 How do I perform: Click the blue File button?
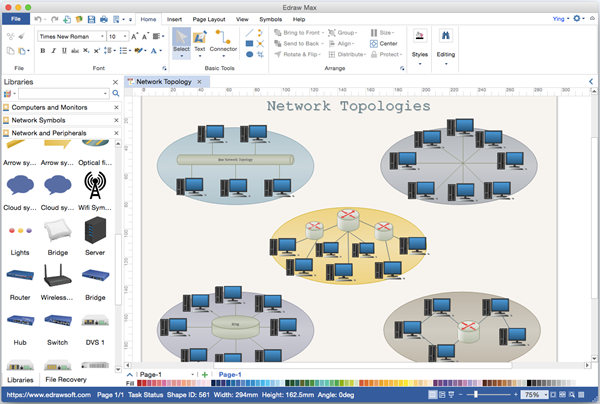click(17, 19)
